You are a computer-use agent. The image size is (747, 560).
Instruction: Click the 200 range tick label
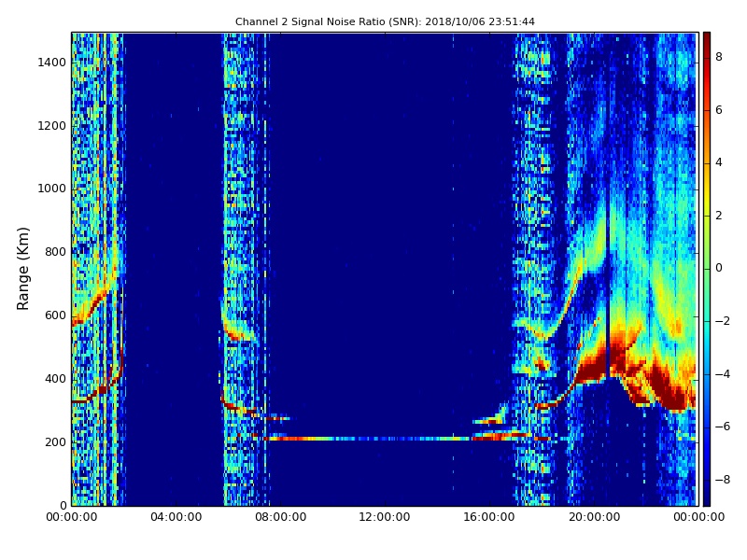(56, 441)
